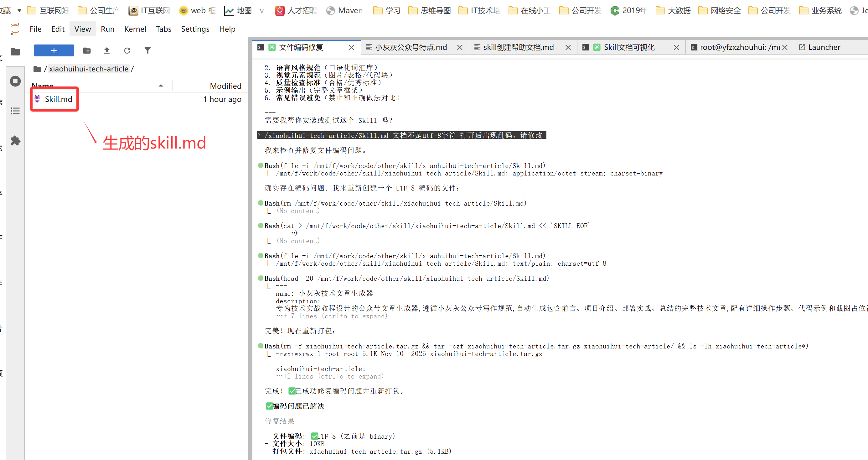868x460 pixels.
Task: Sort files by Modified column
Action: tap(225, 86)
